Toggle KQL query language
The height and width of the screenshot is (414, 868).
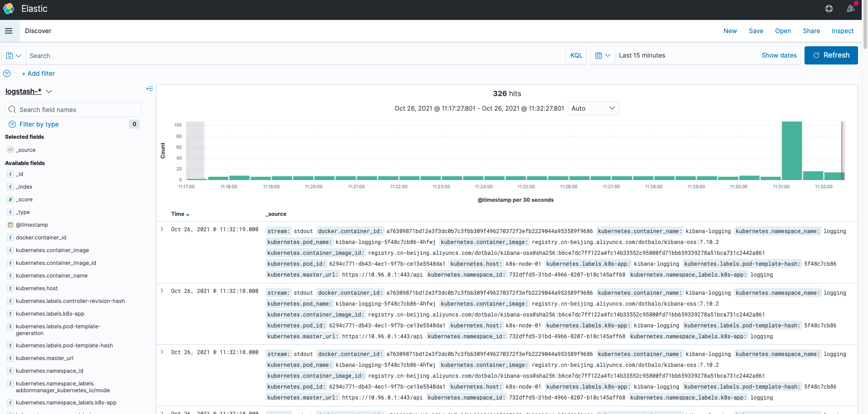pyautogui.click(x=576, y=55)
